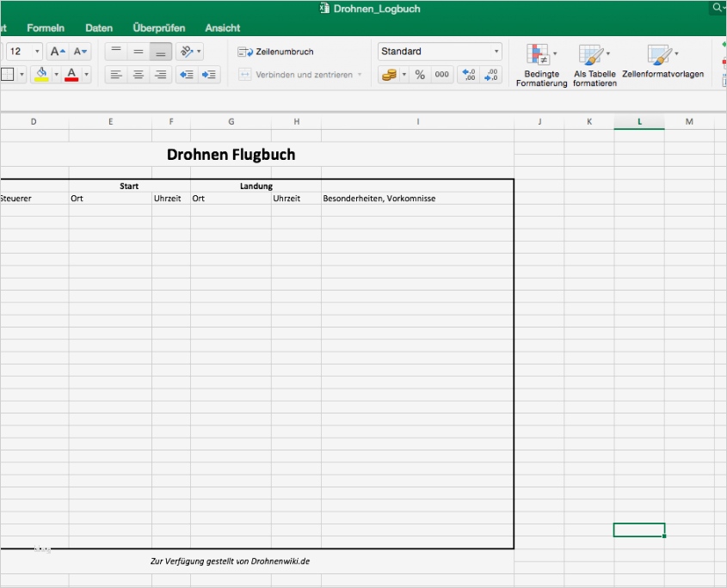Apply thousands separator format (000)
Viewport: 727px width, 588px height.
pos(442,75)
